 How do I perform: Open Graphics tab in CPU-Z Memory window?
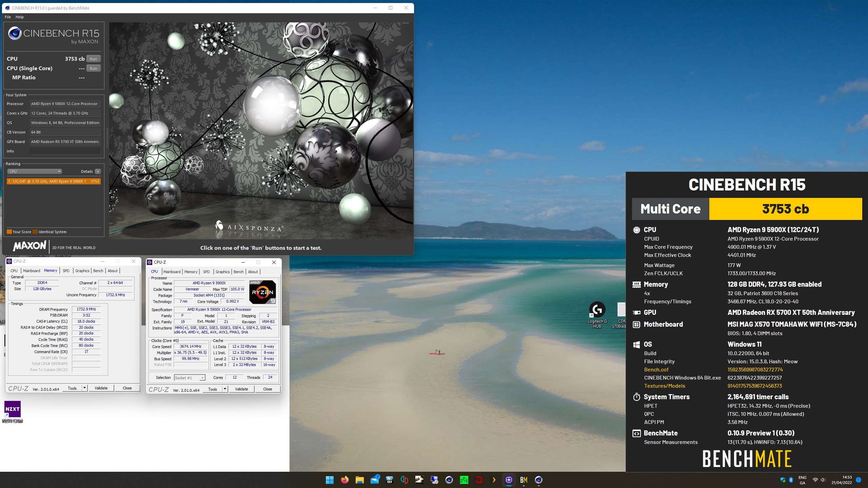tap(82, 271)
